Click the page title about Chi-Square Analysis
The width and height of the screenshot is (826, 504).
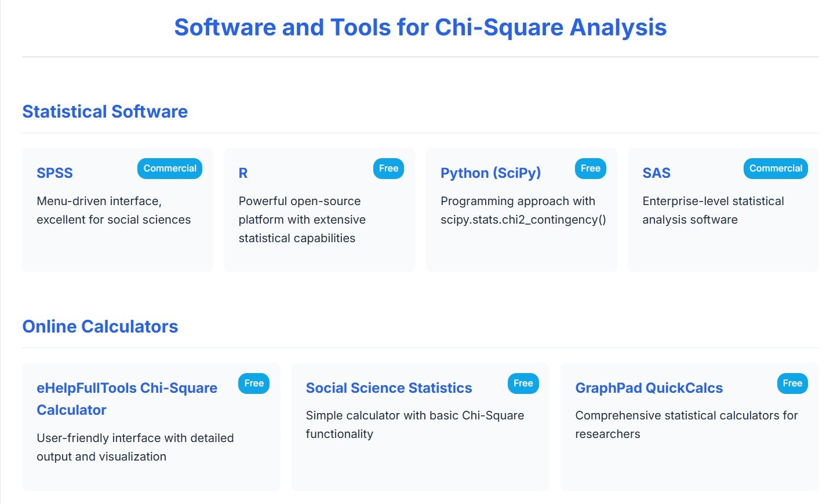[x=420, y=27]
